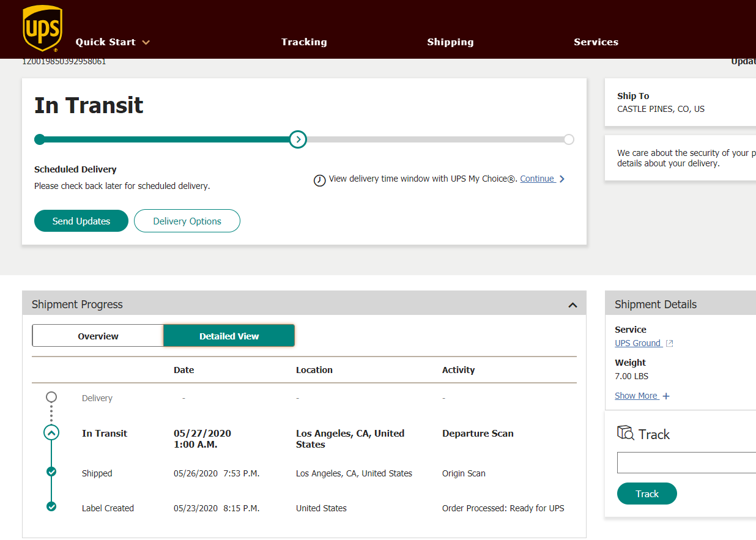This screenshot has width=756, height=540.
Task: Click the UPS shield logo
Action: (42, 29)
